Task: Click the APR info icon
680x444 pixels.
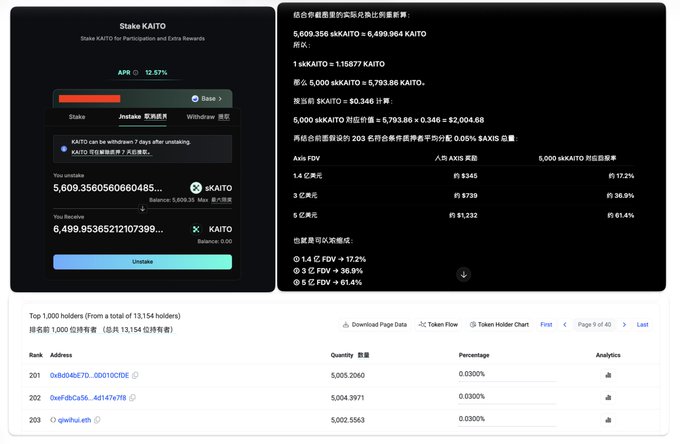Action: (x=136, y=72)
